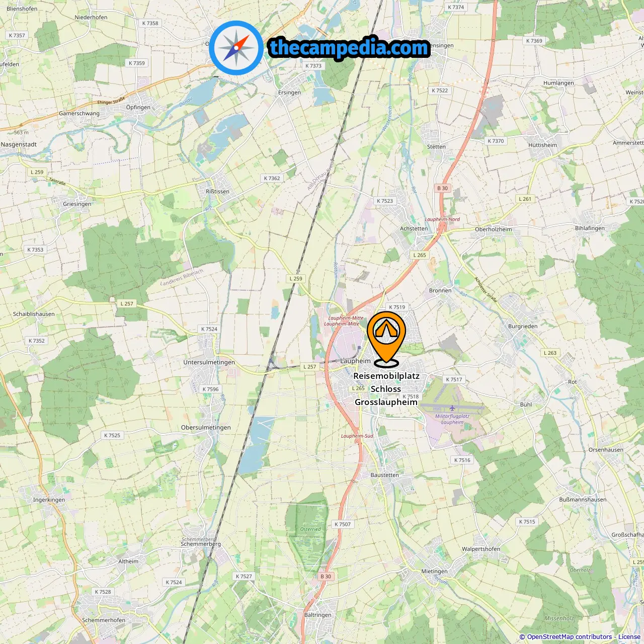
Task: Select the Laupheim town label
Action: click(355, 361)
